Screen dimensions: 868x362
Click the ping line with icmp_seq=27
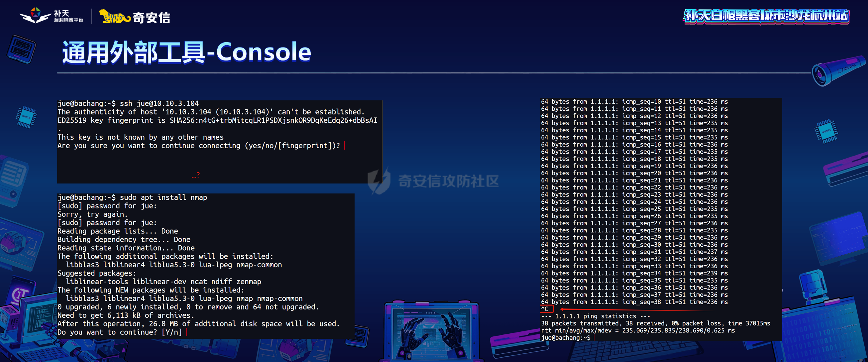[x=634, y=223]
